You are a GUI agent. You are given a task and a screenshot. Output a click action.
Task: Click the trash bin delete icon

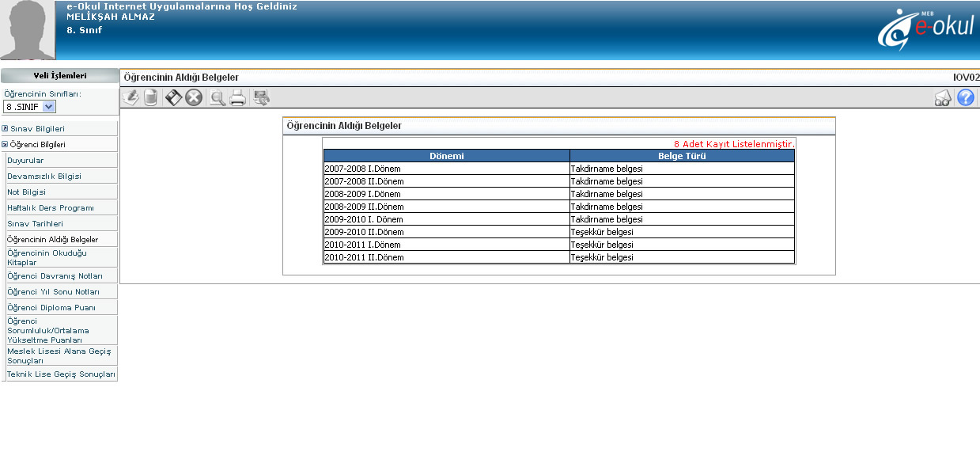(151, 97)
